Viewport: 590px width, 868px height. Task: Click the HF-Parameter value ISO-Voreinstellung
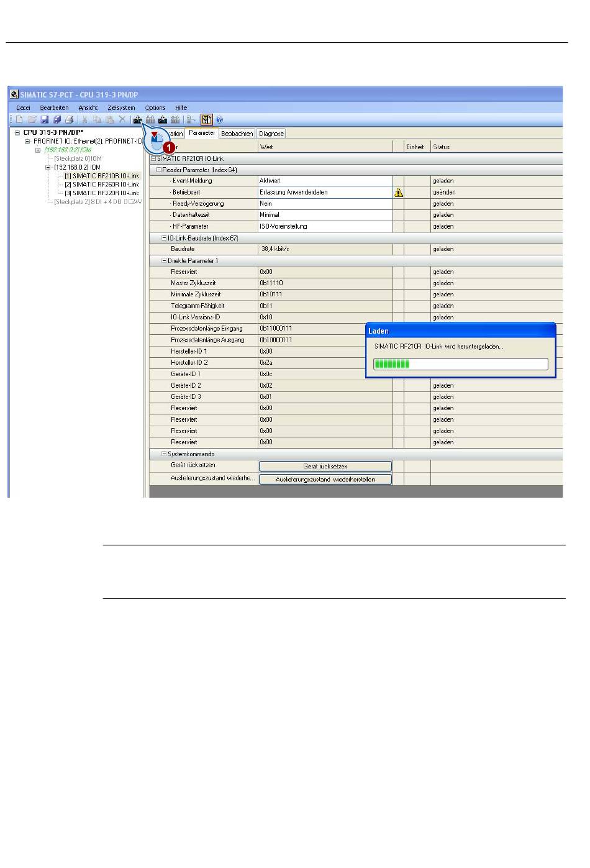(325, 227)
